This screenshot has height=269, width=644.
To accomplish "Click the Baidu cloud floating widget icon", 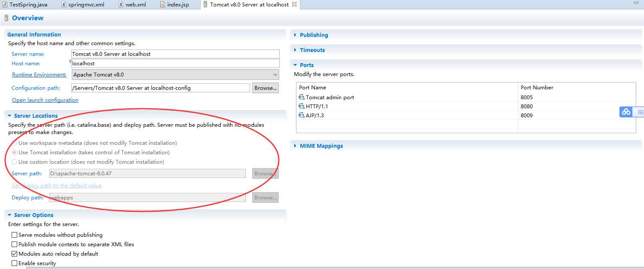I will (626, 112).
